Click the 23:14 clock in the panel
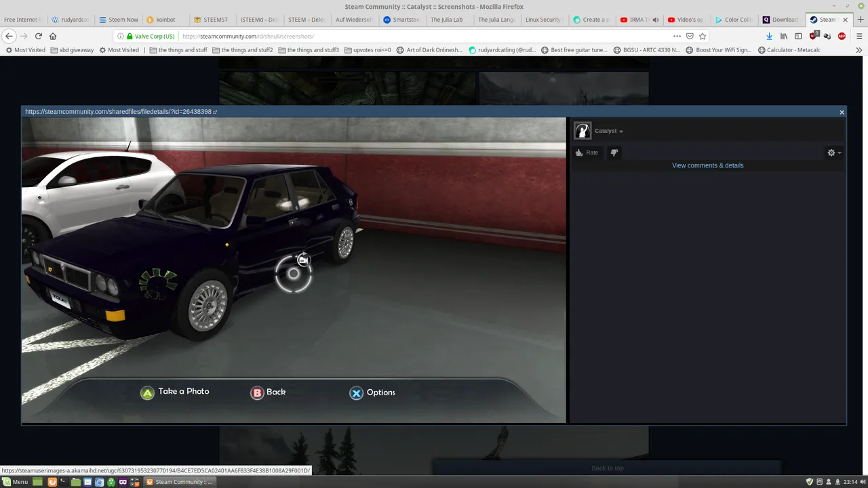The height and width of the screenshot is (488, 868). [850, 482]
